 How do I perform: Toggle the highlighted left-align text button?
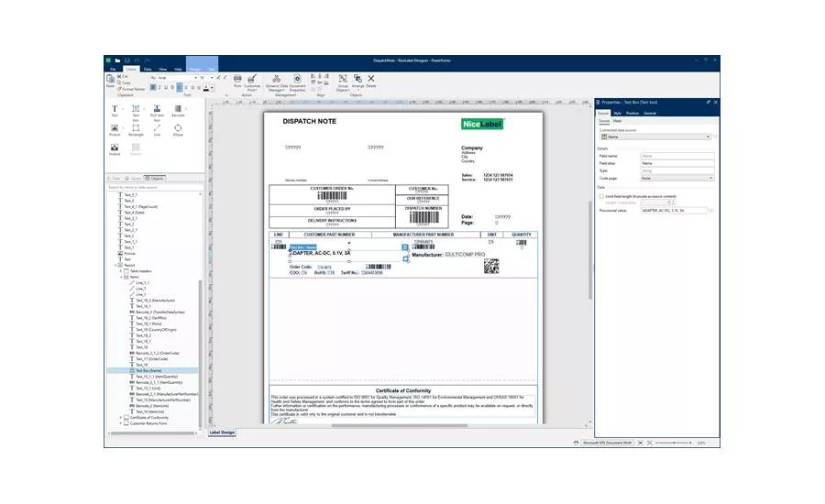[180, 87]
